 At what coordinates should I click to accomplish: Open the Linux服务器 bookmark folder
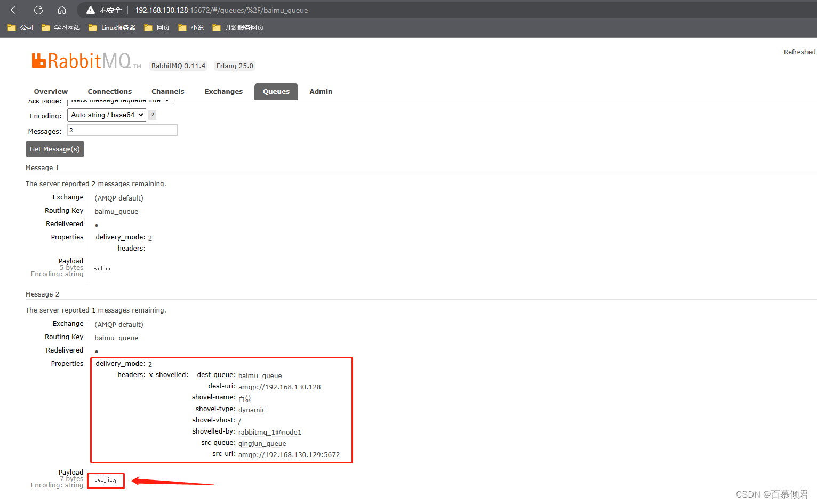112,28
